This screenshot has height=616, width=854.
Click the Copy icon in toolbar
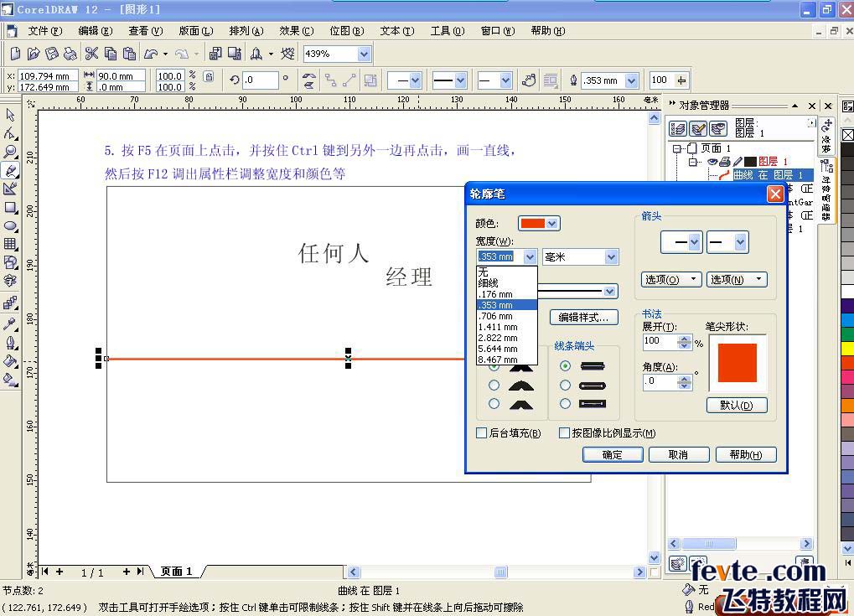[111, 54]
